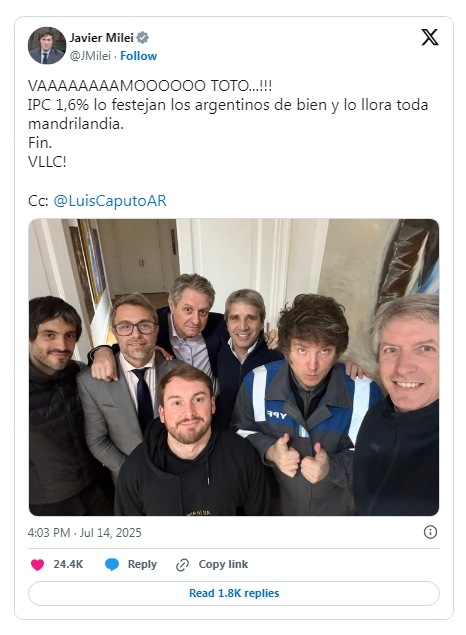Open the 4:03 PM Jul 14, 2025 timestamp

pos(85,533)
